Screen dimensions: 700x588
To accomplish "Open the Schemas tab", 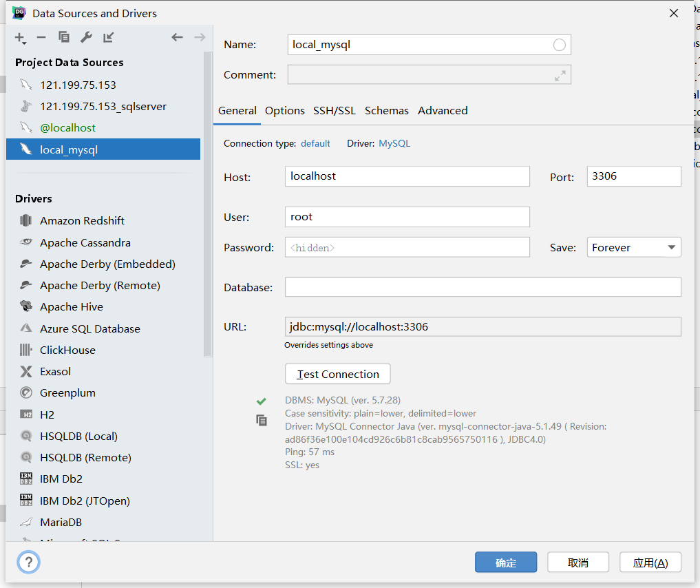I will point(387,110).
